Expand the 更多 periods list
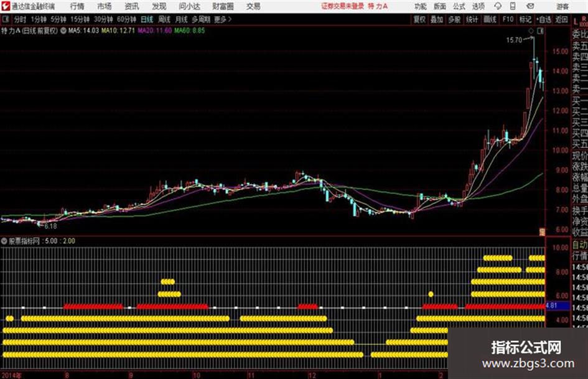588x379 pixels. pyautogui.click(x=223, y=19)
